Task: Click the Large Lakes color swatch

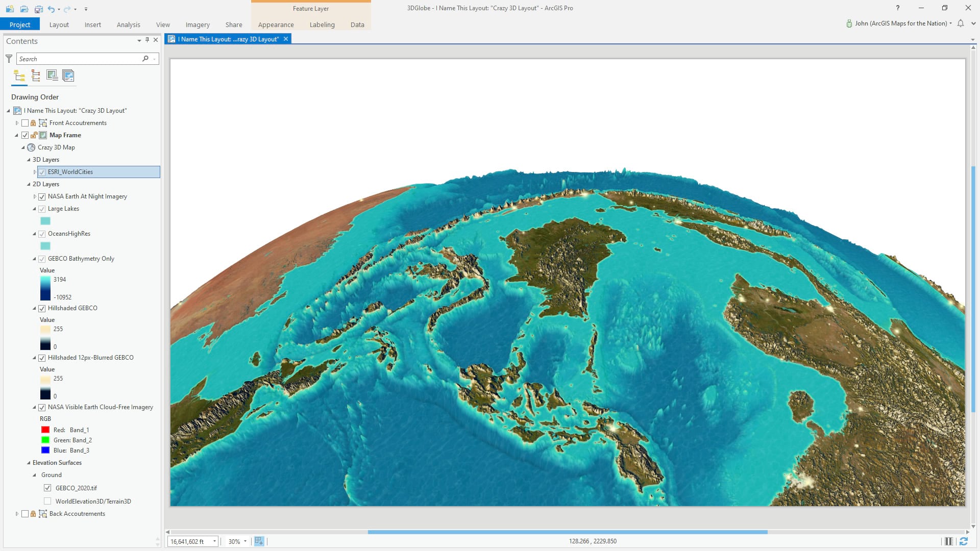Action: [45, 221]
